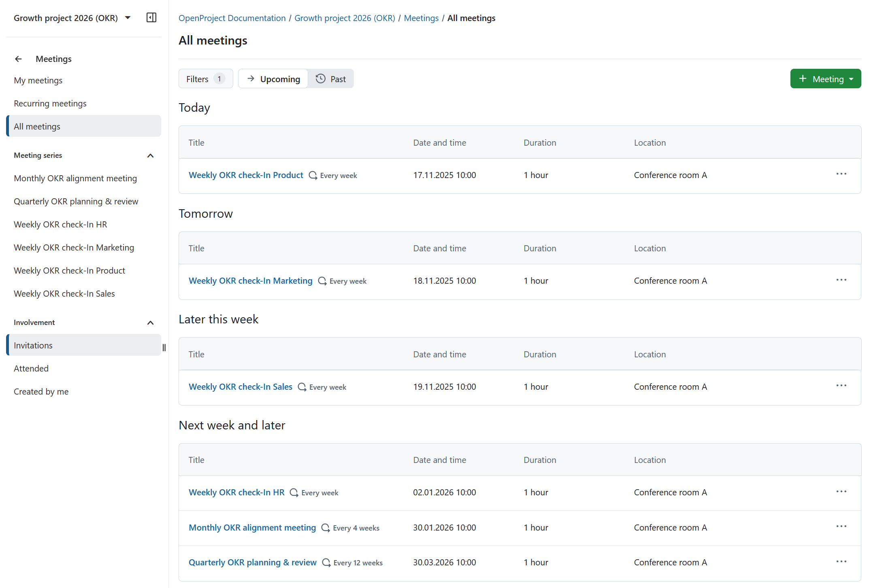Click the arrow icon inside the Upcoming button
This screenshot has width=869, height=588.
pos(251,79)
